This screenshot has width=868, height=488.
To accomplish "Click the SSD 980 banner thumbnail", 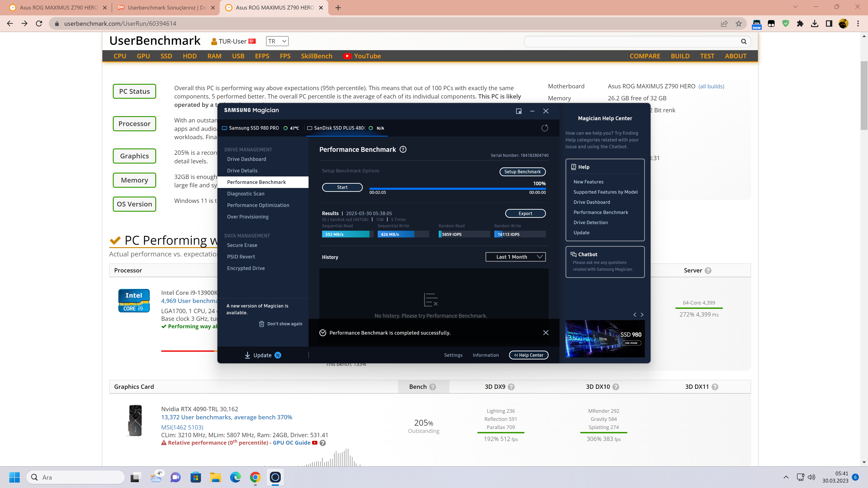I will [x=605, y=338].
